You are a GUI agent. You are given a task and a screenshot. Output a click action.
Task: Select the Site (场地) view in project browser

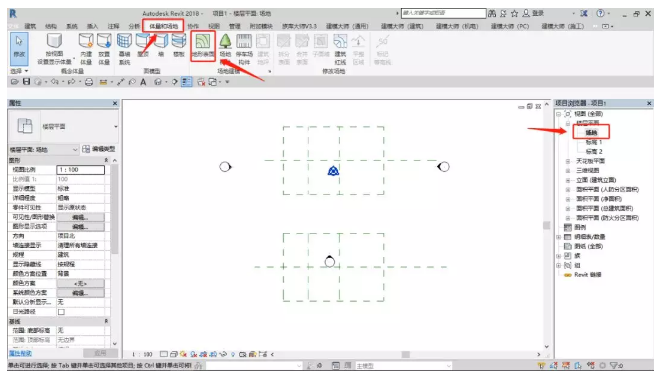[x=591, y=133]
